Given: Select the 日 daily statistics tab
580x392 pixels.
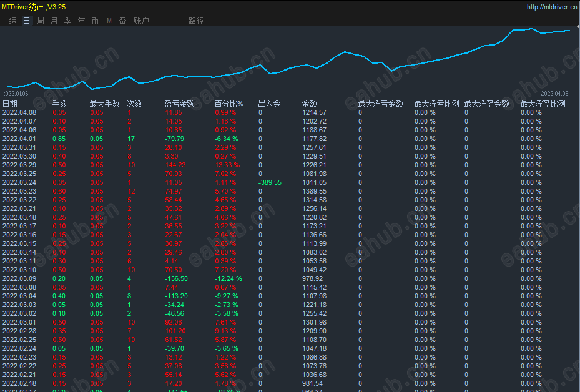Looking at the screenshot, I should point(27,21).
